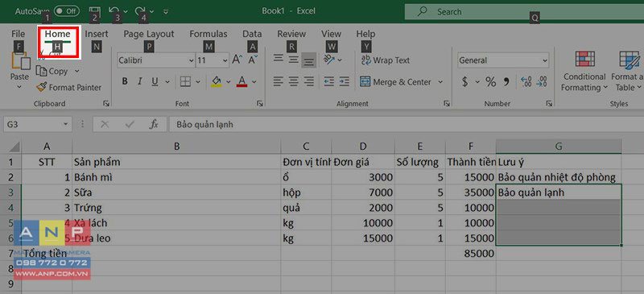Image resolution: width=644 pixels, height=294 pixels.
Task: Open Conditional Formatting
Action: [584, 71]
